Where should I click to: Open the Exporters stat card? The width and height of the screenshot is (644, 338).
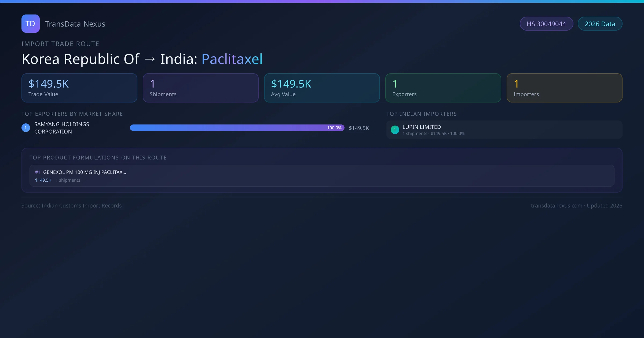coord(443,88)
